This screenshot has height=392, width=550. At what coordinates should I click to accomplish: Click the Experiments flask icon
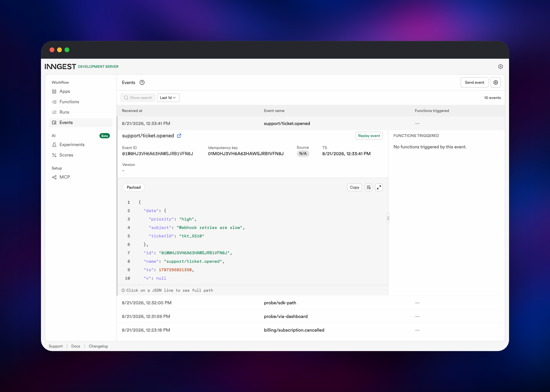[x=54, y=145]
